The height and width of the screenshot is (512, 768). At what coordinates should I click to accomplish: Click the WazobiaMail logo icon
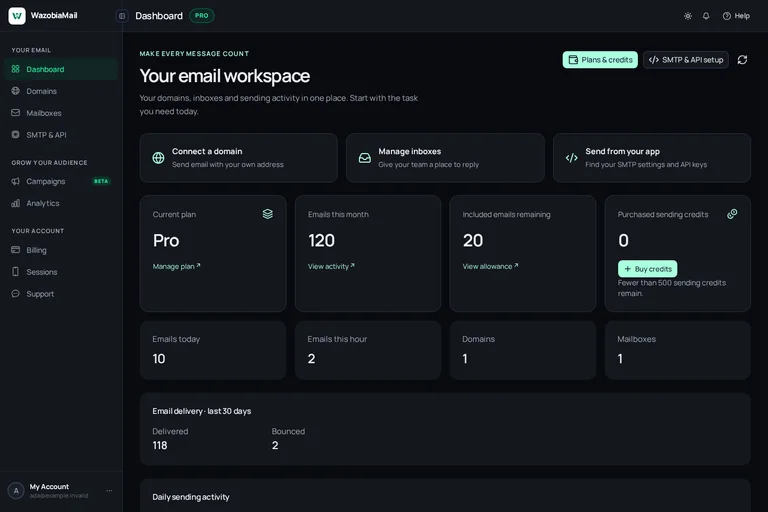(x=17, y=16)
